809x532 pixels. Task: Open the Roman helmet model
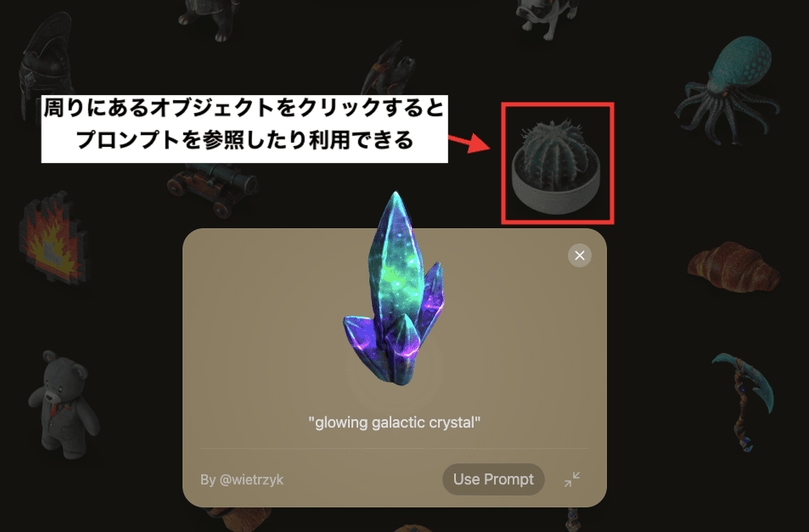point(43,67)
